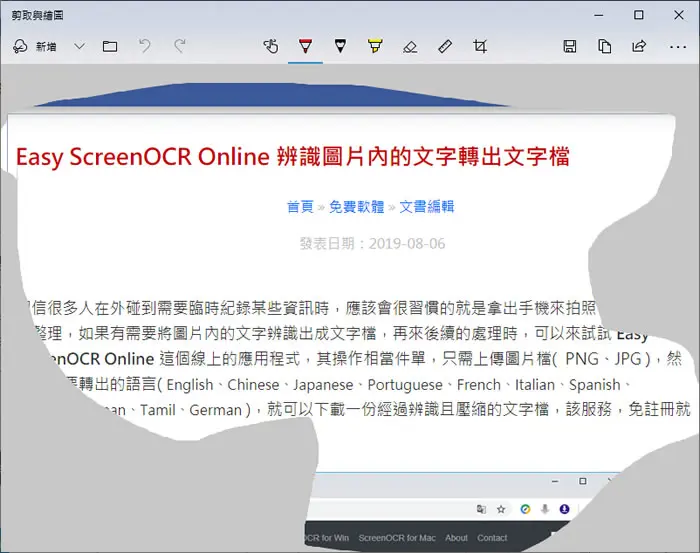Click the 新增 new snip button

pos(35,46)
